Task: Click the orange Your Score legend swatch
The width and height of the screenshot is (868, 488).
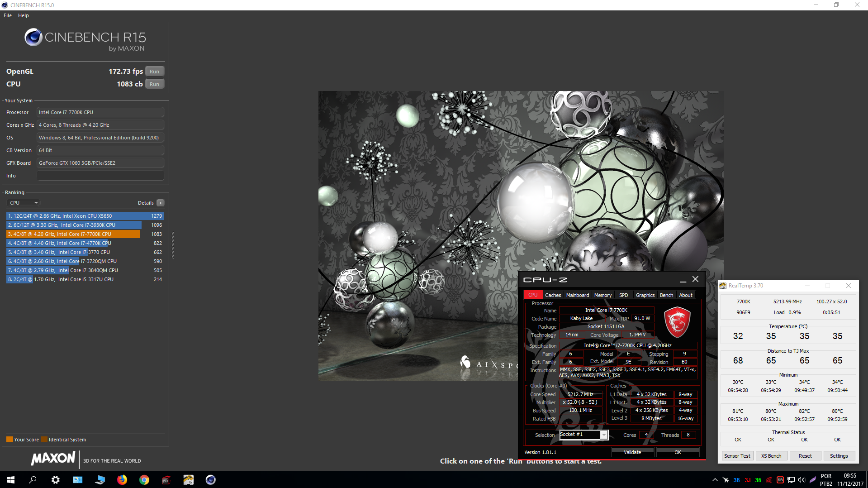Action: click(9, 440)
